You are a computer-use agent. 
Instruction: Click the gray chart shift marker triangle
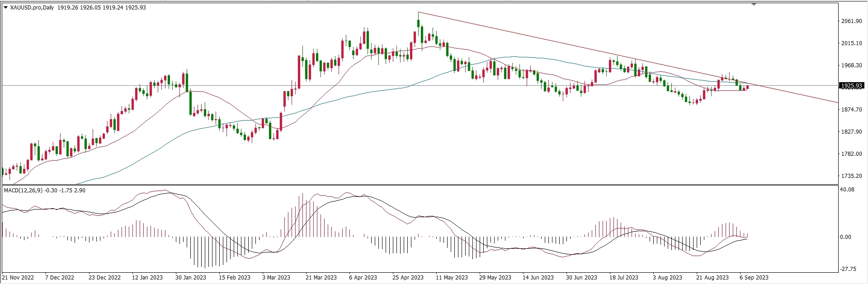point(754,5)
